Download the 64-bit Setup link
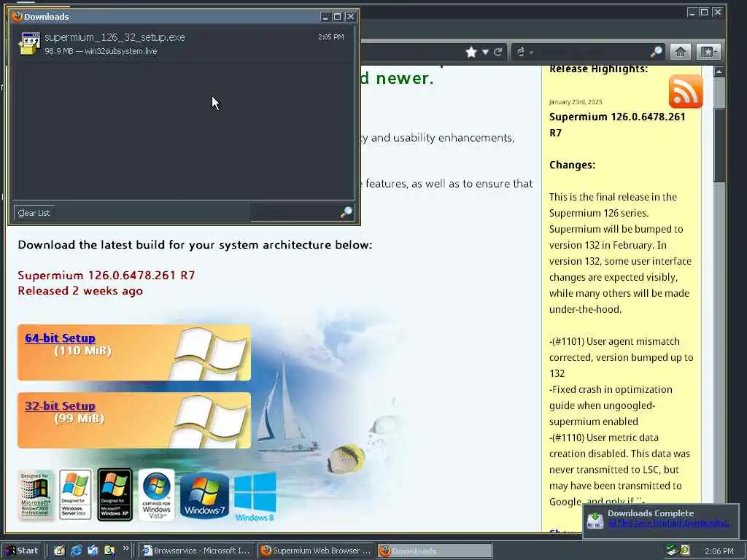The image size is (747, 560). click(60, 338)
